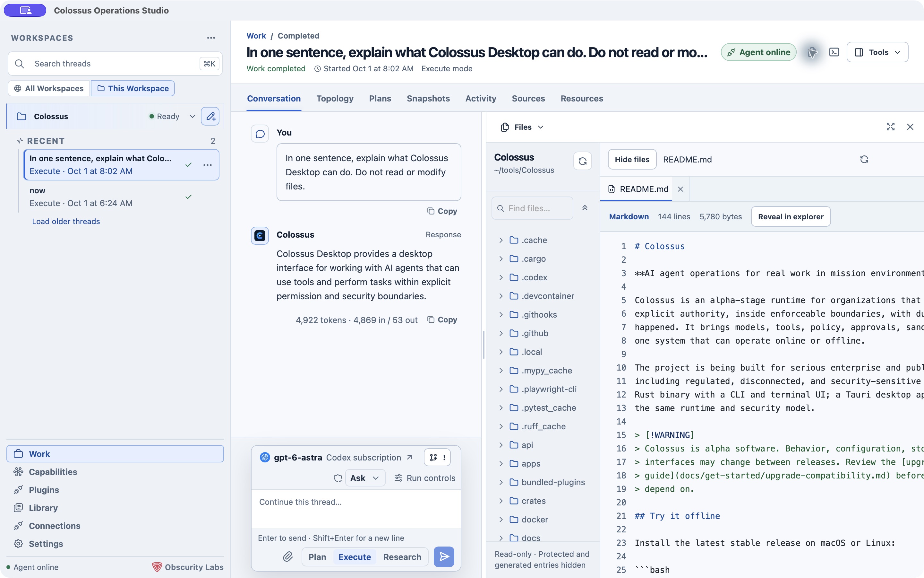Screen dimensions: 924x578
Task: Collapse all folders in file tree
Action: click(585, 208)
